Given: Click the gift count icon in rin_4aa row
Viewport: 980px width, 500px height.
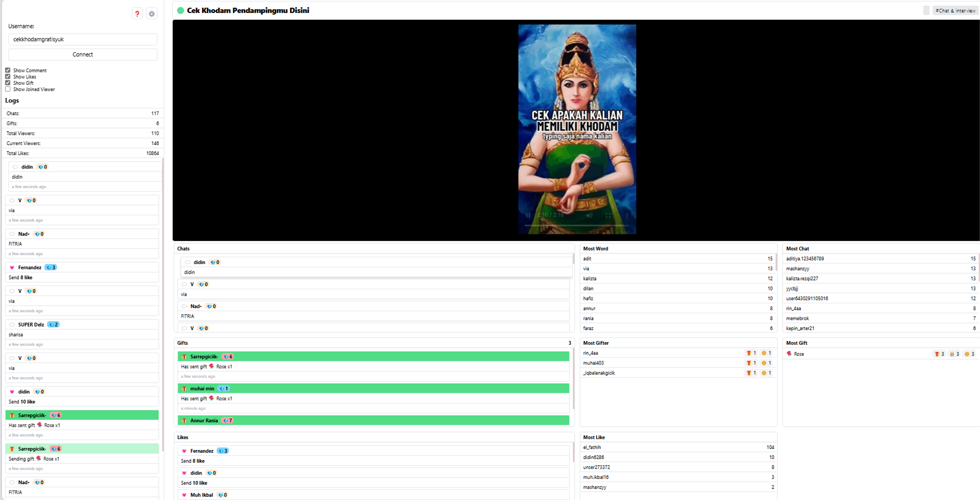Looking at the screenshot, I should (749, 353).
